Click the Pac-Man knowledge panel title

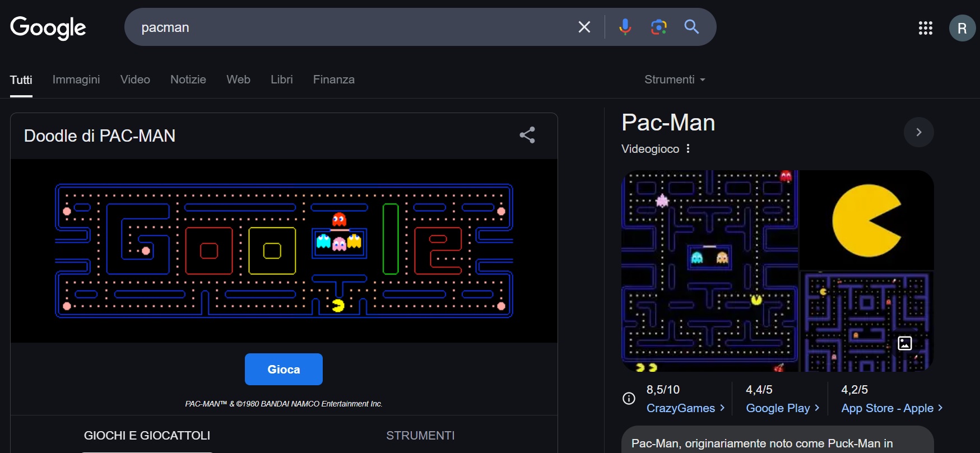pyautogui.click(x=668, y=123)
